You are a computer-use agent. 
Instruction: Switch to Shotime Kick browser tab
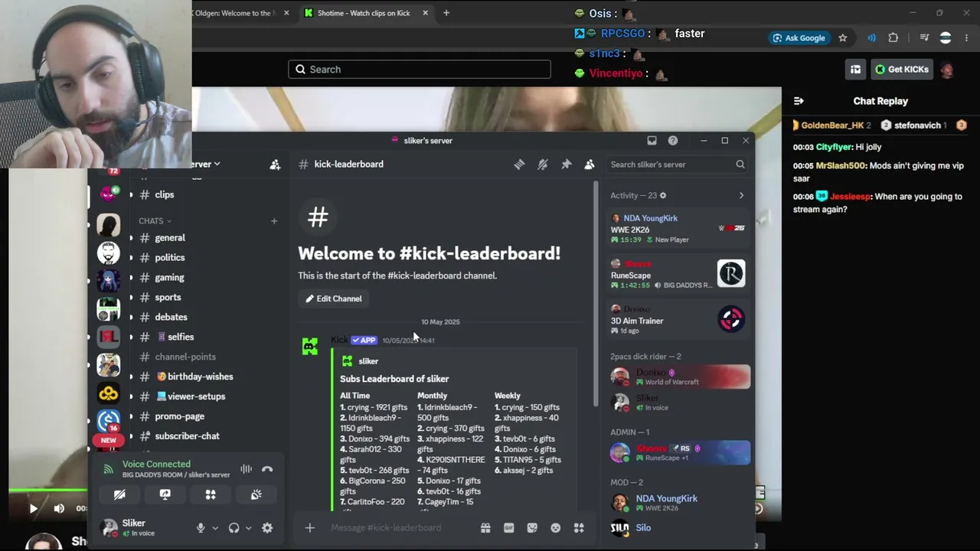tap(364, 13)
